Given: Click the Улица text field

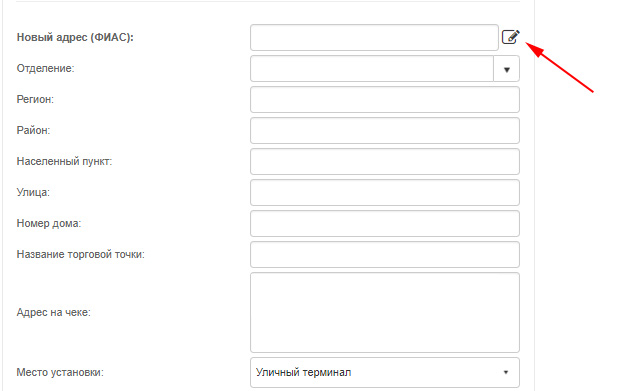Looking at the screenshot, I should (x=385, y=193).
